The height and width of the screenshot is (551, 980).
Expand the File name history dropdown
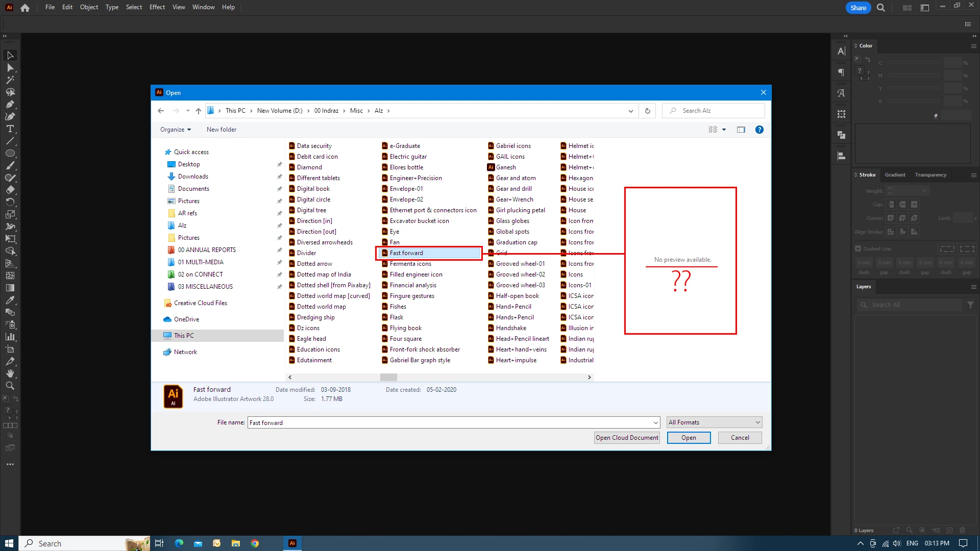656,423
